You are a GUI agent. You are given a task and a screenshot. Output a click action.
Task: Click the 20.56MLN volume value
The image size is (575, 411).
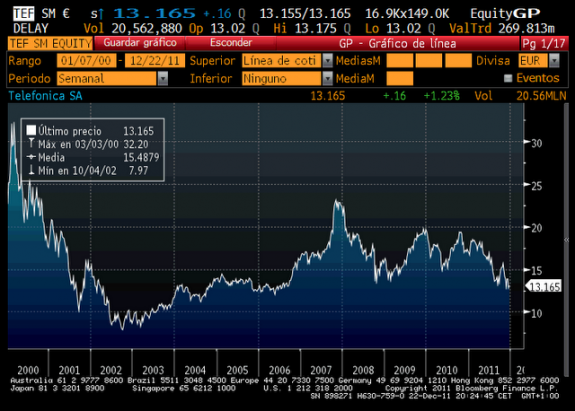click(x=541, y=96)
